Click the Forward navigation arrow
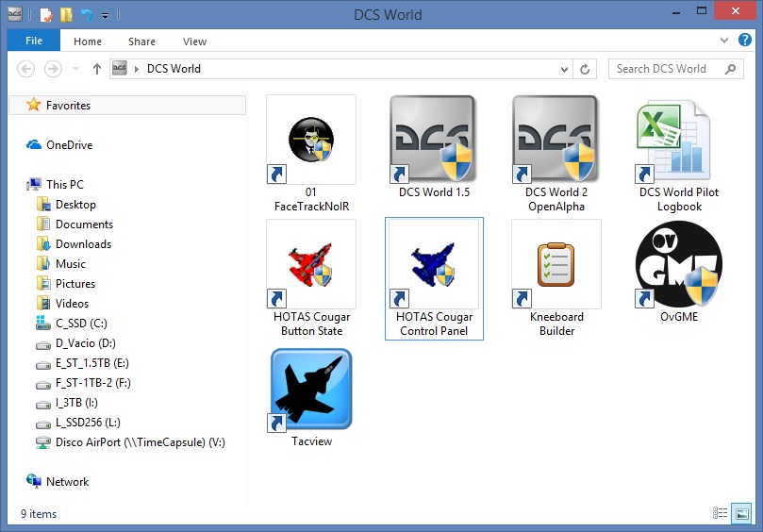The image size is (763, 532). (x=53, y=69)
